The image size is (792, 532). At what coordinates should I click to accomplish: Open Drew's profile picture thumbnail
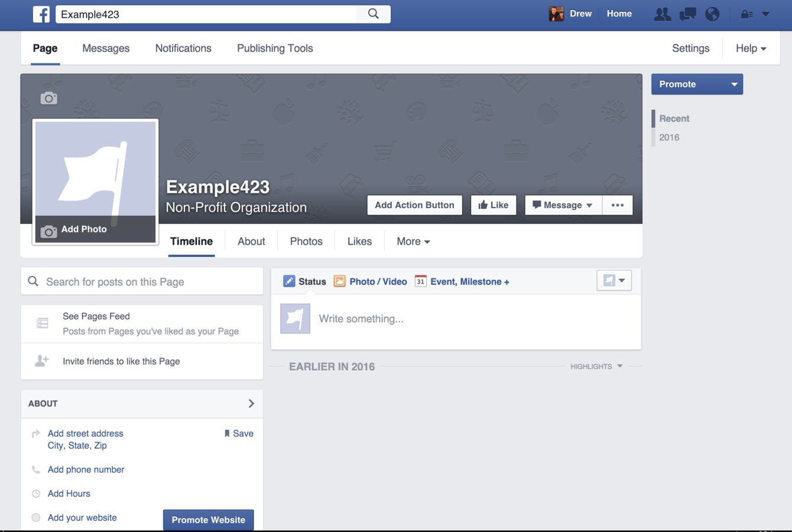tap(556, 14)
